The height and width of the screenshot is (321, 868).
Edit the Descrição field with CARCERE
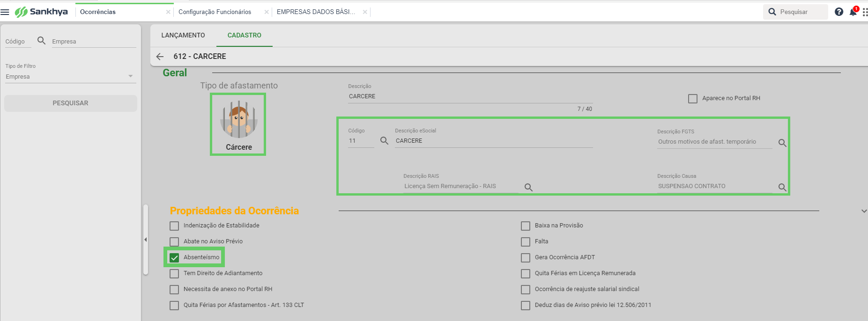470,96
